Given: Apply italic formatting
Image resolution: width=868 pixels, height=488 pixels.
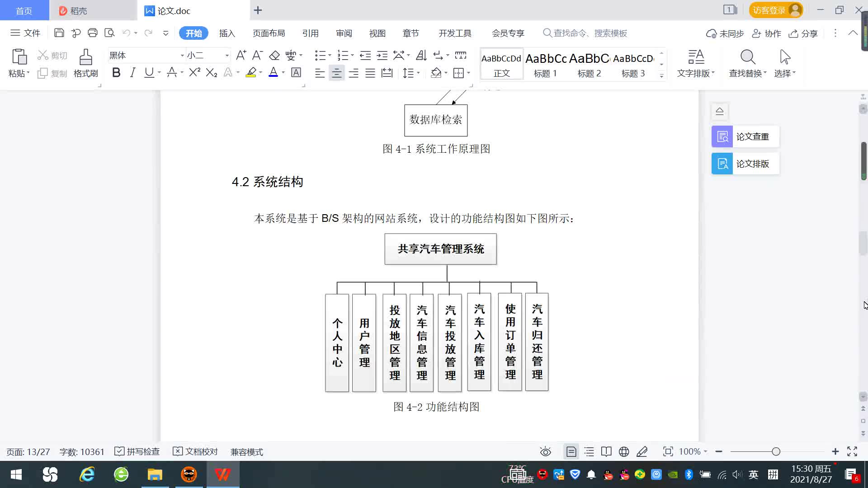Looking at the screenshot, I should click(x=132, y=73).
